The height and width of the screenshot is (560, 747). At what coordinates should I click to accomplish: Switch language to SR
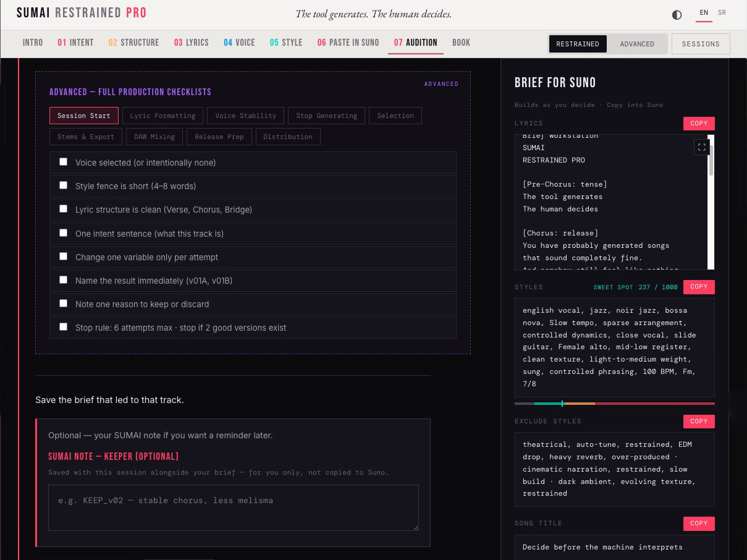(722, 13)
